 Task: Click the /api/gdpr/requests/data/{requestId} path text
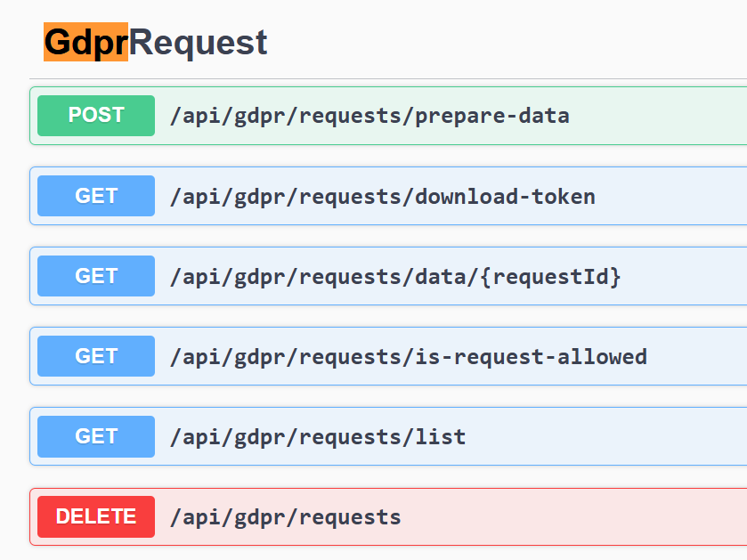(395, 276)
